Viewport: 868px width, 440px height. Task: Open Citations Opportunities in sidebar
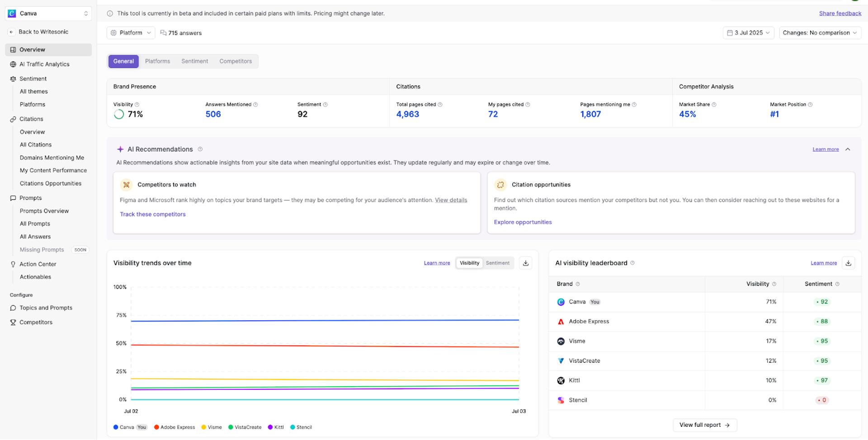(x=51, y=184)
